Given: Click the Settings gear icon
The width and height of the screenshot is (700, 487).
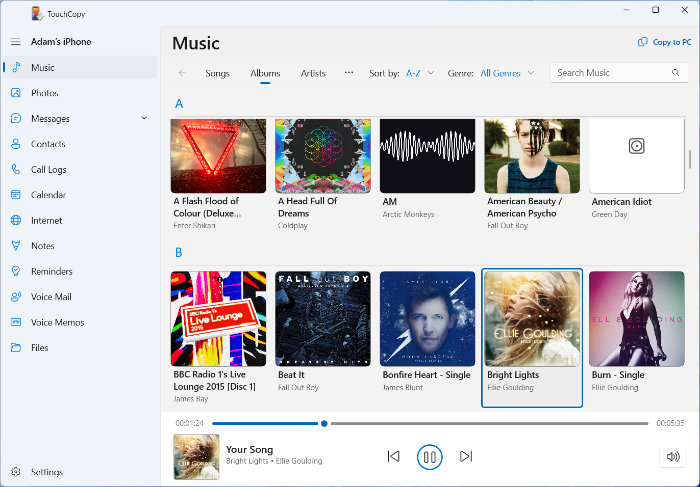Looking at the screenshot, I should [16, 472].
